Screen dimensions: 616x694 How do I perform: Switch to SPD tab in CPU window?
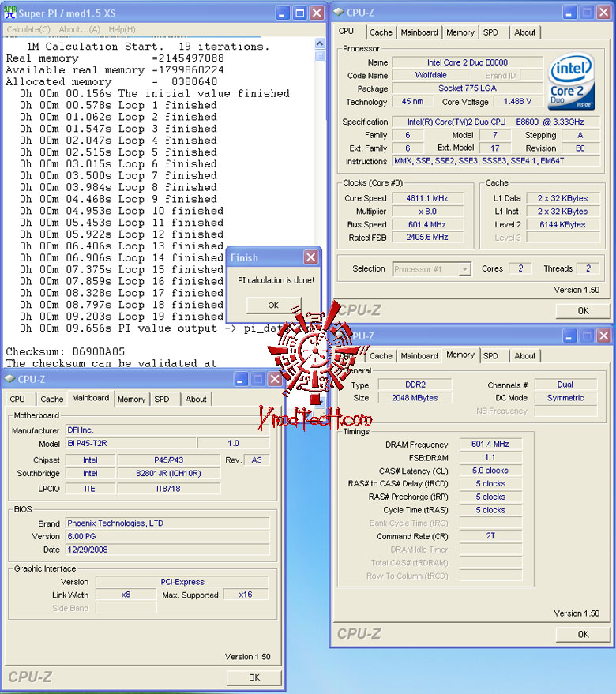click(490, 32)
